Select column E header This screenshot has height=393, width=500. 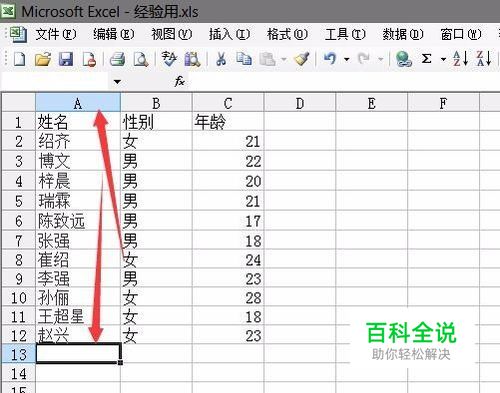[371, 103]
